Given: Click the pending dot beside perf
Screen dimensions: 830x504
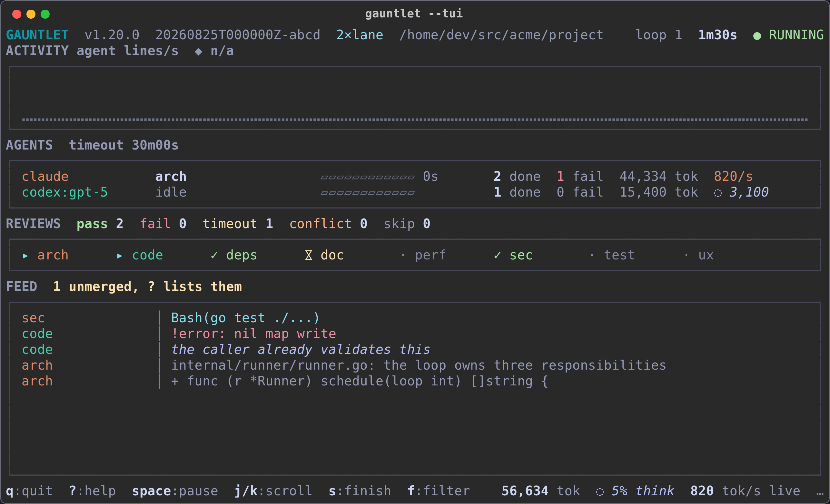Looking at the screenshot, I should pos(403,255).
